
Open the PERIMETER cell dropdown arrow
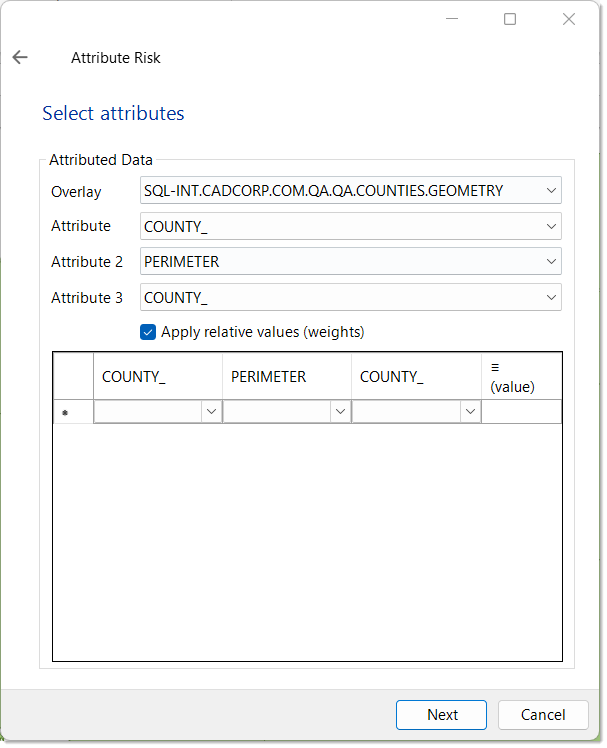340,412
